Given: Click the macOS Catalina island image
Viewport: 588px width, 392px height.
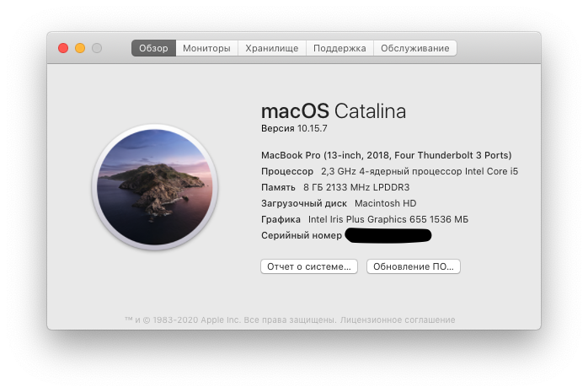Looking at the screenshot, I should [155, 187].
